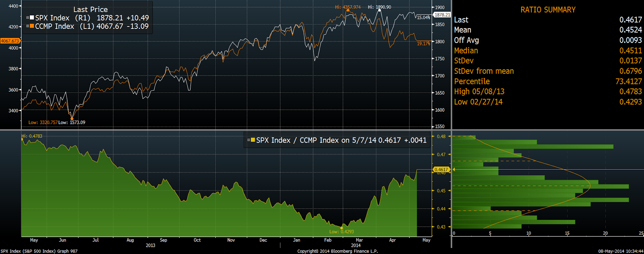This screenshot has height=254, width=644.
Task: Select the Percentile row label
Action: [472, 81]
